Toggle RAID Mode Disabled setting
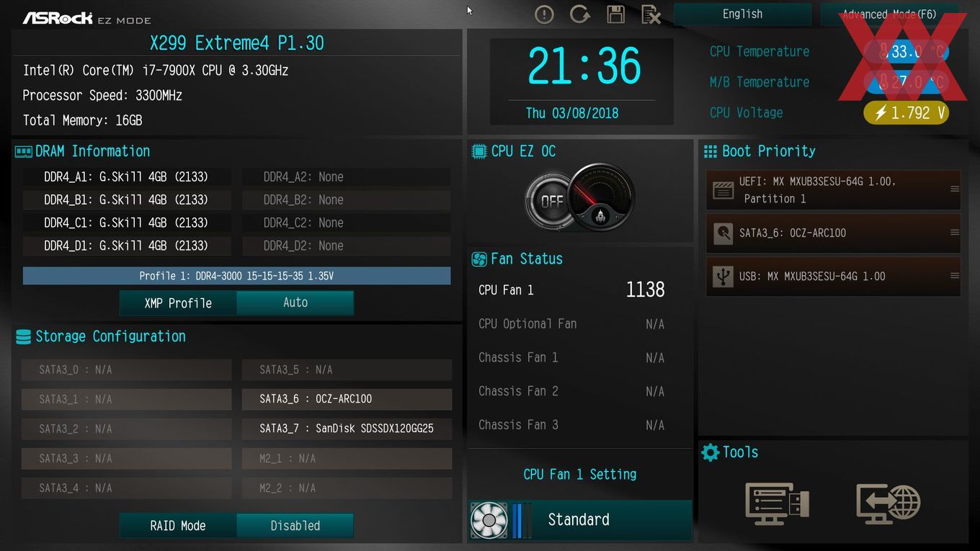This screenshot has width=980, height=551. (x=295, y=526)
